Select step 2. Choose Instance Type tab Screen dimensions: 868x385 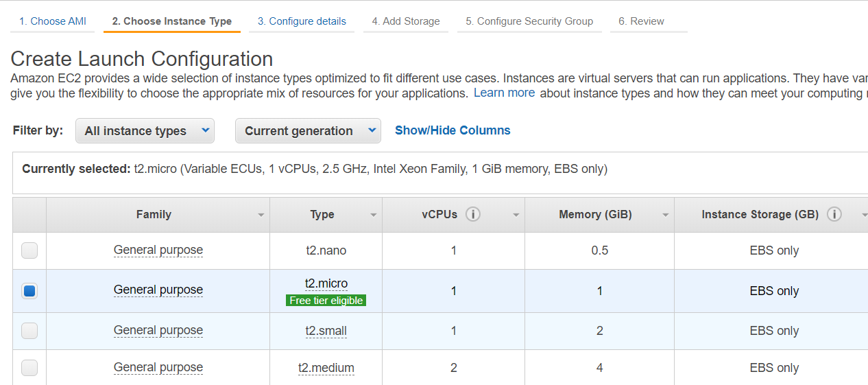tap(172, 21)
